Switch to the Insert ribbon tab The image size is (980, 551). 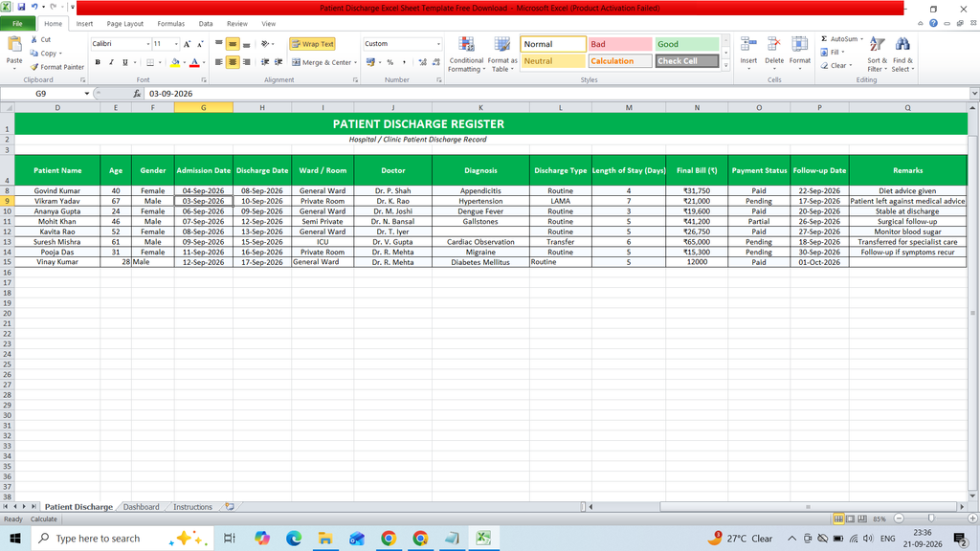[84, 24]
